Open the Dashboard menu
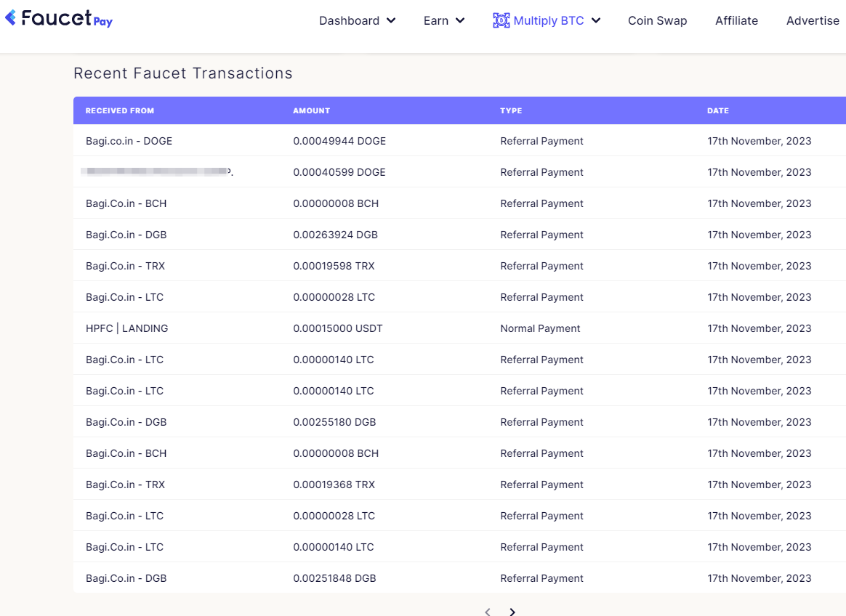846x616 pixels. pos(357,20)
